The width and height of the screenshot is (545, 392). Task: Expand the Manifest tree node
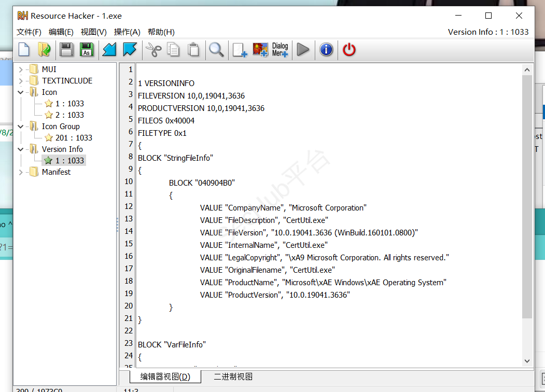click(x=21, y=172)
